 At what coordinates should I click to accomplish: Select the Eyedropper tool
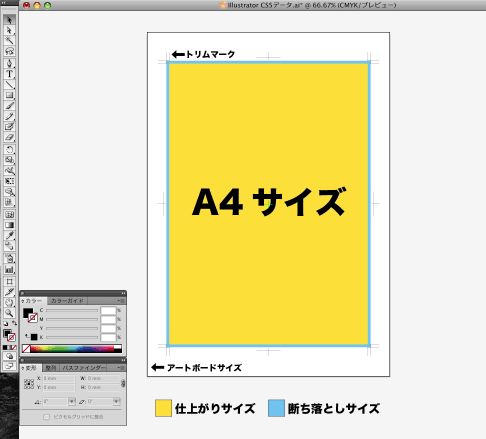pyautogui.click(x=9, y=236)
